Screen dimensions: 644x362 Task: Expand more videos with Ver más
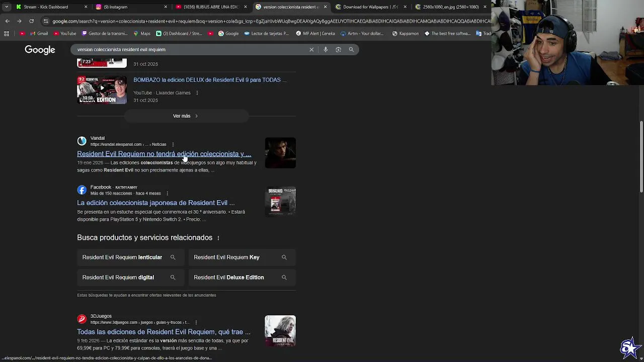186,116
